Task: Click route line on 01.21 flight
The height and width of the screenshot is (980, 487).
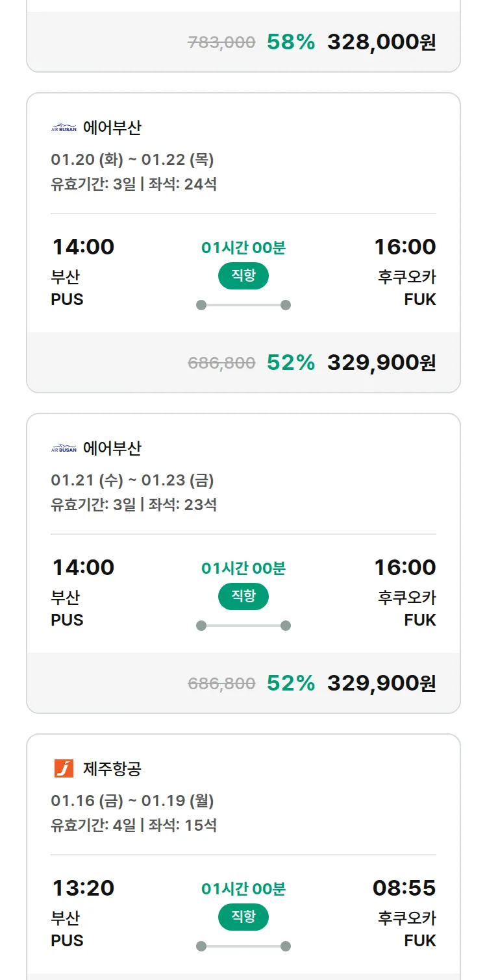Action: (243, 626)
